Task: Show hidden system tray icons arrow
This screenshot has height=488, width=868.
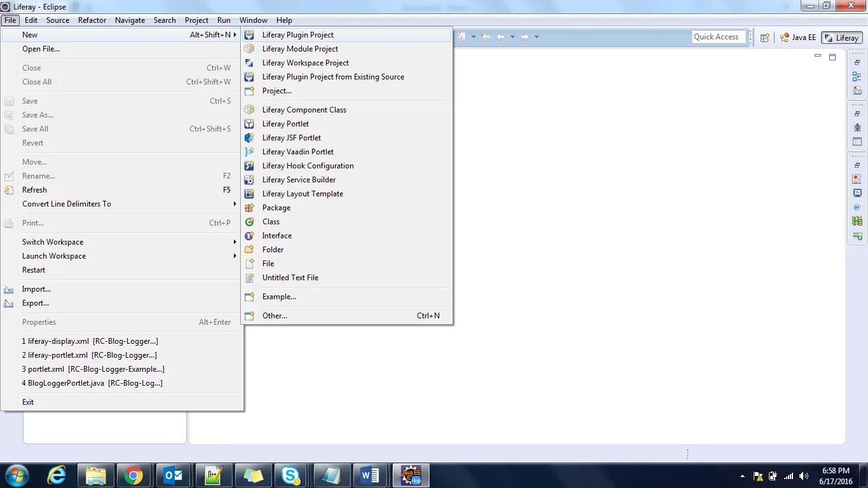Action: [x=742, y=476]
